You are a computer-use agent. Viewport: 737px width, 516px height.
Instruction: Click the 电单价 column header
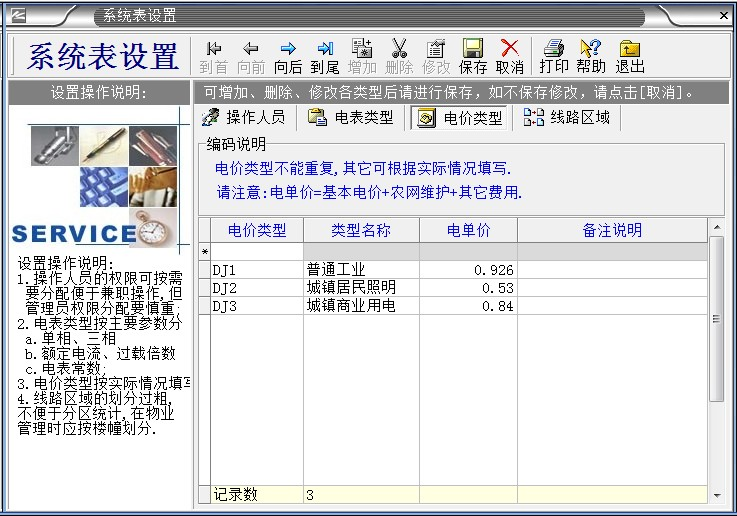coord(469,231)
